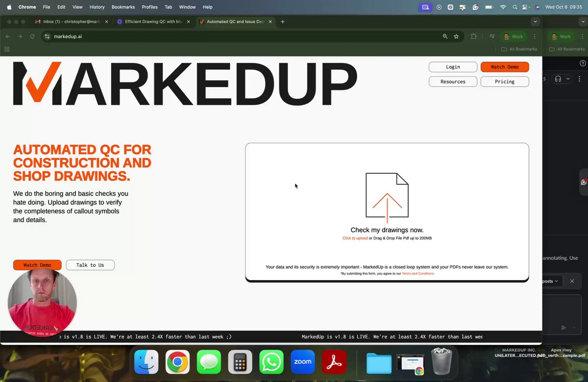Click the purple screen-share icon in menu bar
This screenshot has width=588, height=382.
coord(425,7)
